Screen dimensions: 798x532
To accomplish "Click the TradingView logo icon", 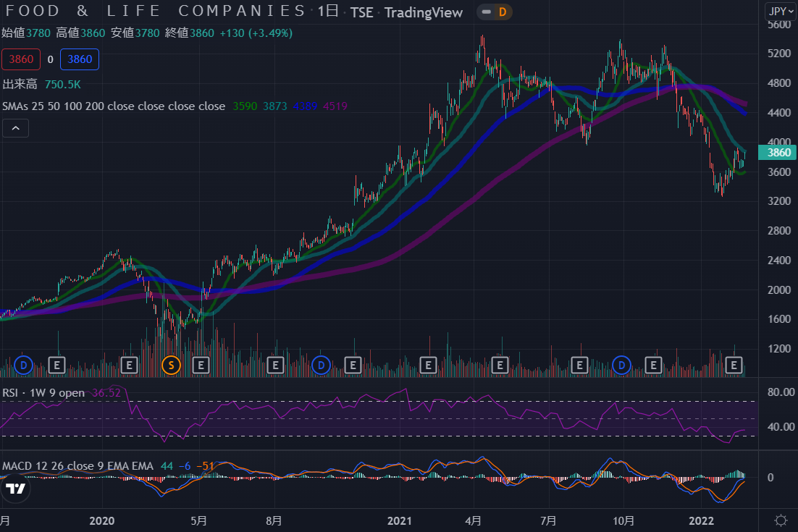I will coord(15,489).
